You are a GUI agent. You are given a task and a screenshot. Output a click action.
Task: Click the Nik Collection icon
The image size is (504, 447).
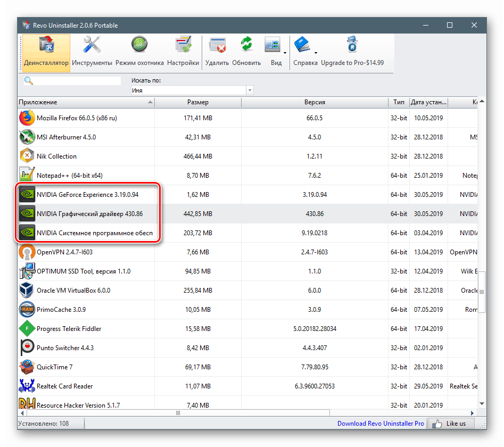pos(27,156)
